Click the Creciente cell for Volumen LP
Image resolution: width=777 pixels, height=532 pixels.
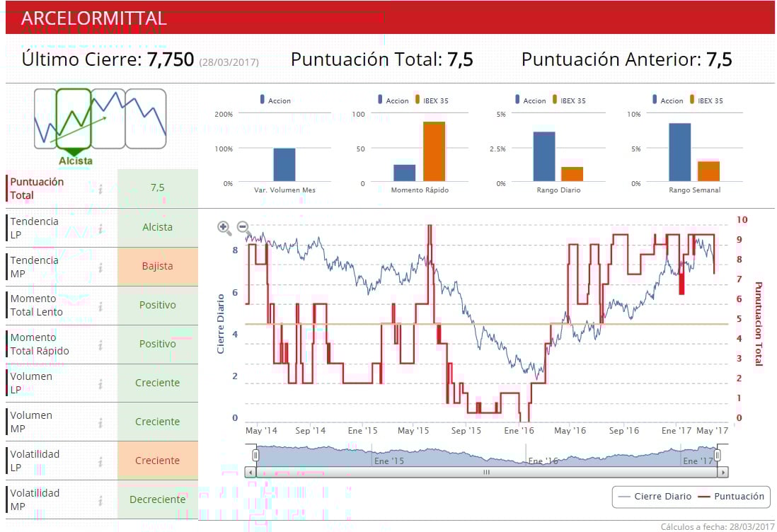click(158, 383)
